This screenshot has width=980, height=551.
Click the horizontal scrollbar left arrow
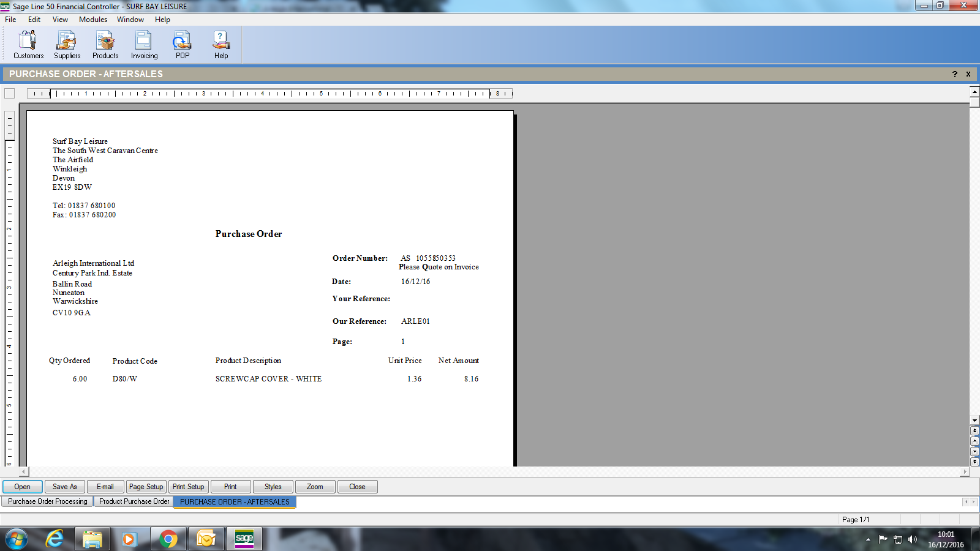pyautogui.click(x=24, y=472)
